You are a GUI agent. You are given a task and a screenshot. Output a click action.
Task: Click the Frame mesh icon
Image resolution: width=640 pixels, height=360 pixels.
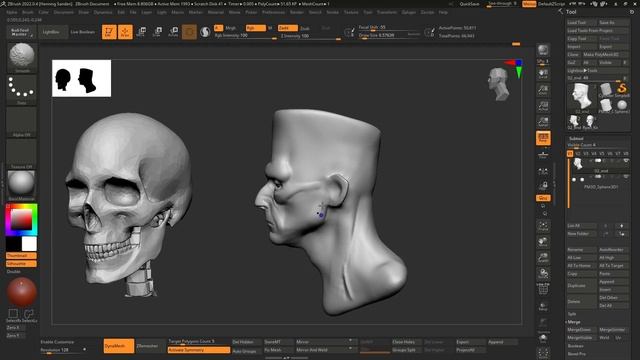[x=543, y=226]
